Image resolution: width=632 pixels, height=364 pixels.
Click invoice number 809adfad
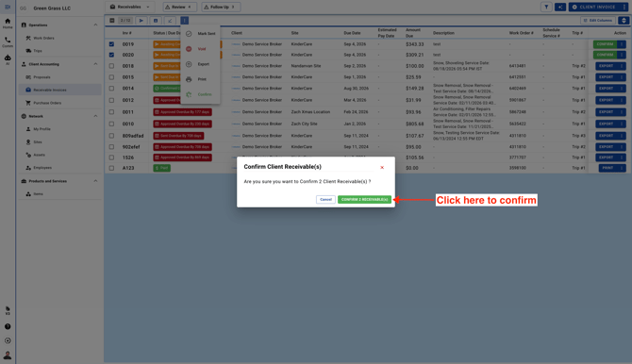[133, 136]
